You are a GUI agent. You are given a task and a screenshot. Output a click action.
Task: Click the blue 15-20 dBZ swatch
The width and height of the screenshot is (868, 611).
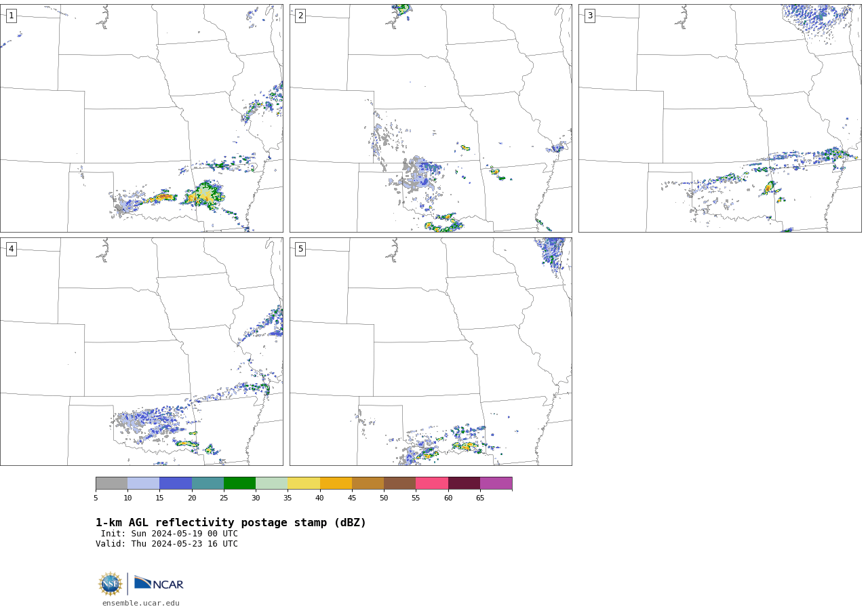tap(176, 484)
